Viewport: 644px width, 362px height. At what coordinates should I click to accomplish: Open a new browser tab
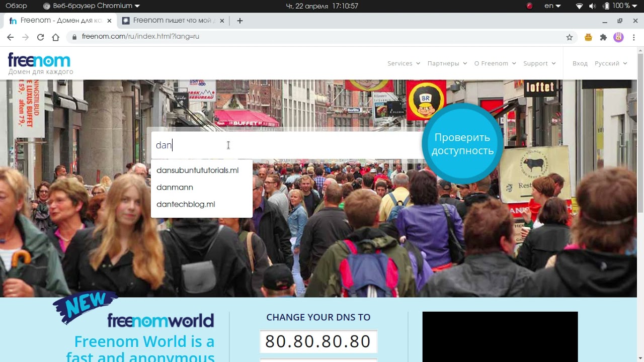(x=240, y=21)
